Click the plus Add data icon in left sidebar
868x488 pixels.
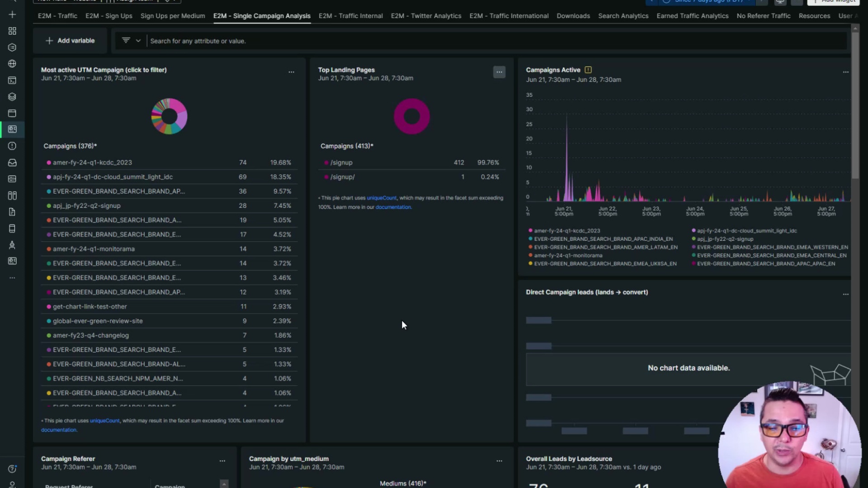12,14
